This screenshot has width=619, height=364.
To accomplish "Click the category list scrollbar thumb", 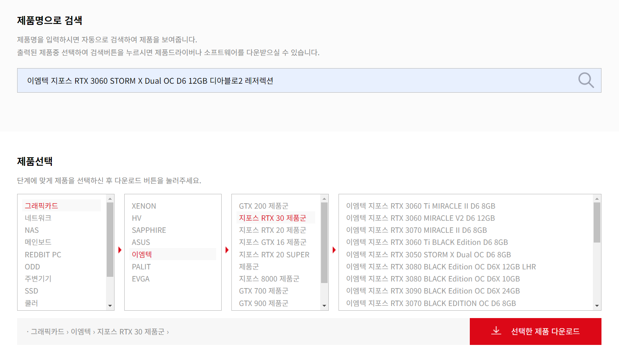I will [x=110, y=239].
